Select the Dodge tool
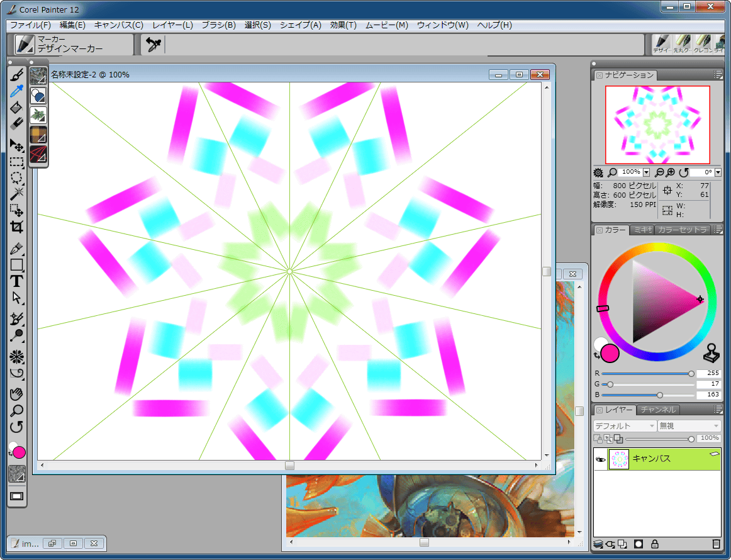The image size is (731, 560). click(x=16, y=335)
